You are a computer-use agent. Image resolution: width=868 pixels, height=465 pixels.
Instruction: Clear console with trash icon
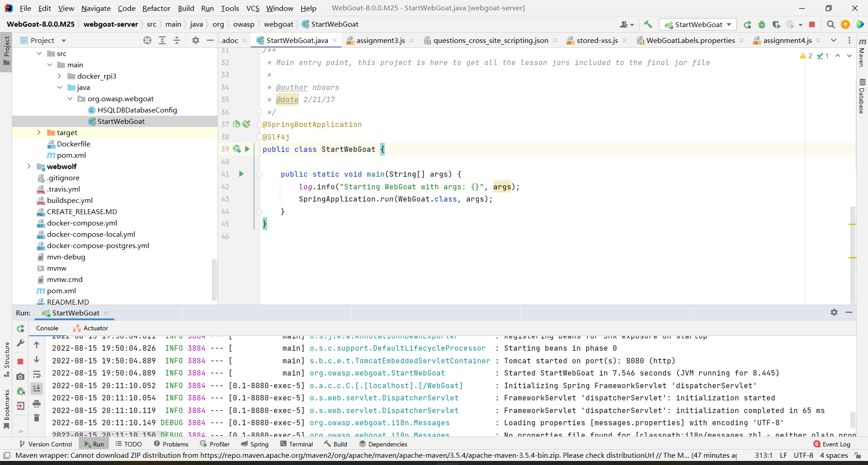point(37,418)
